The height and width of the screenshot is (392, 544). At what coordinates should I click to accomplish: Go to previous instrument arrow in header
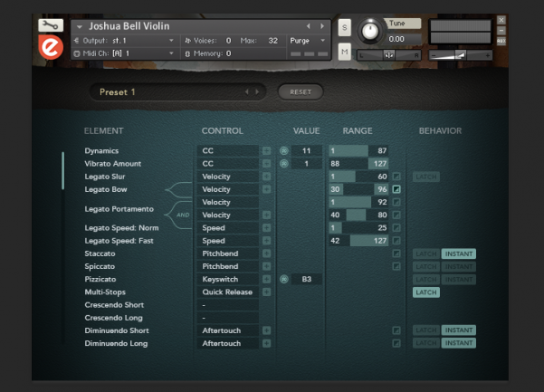(309, 26)
